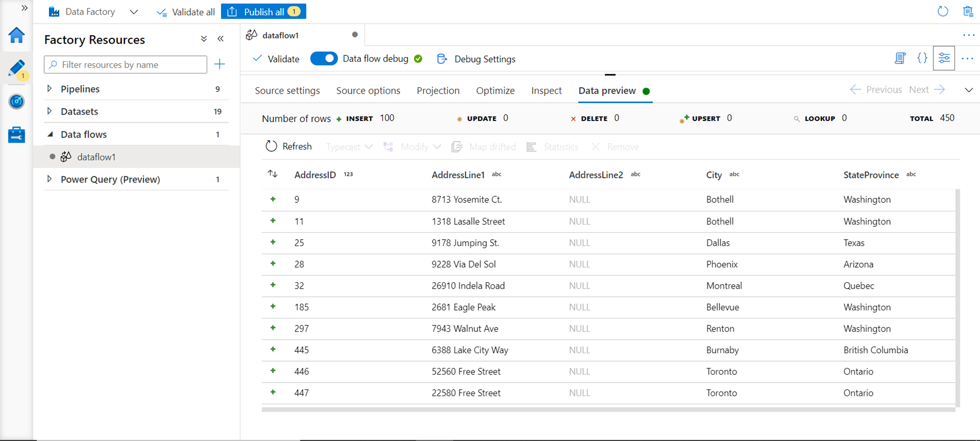Expand the Datasets tree node

[49, 111]
